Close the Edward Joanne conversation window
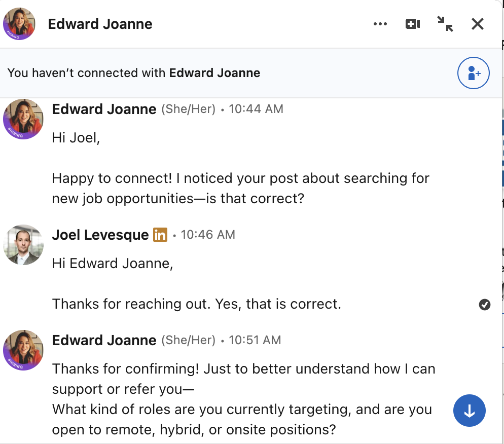This screenshot has height=444, width=504. pos(477,24)
